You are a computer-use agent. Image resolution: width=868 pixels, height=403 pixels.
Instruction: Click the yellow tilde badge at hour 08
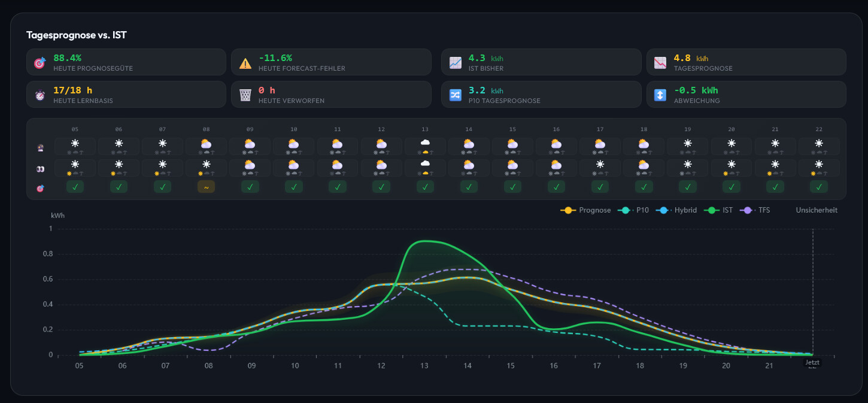[x=206, y=187]
